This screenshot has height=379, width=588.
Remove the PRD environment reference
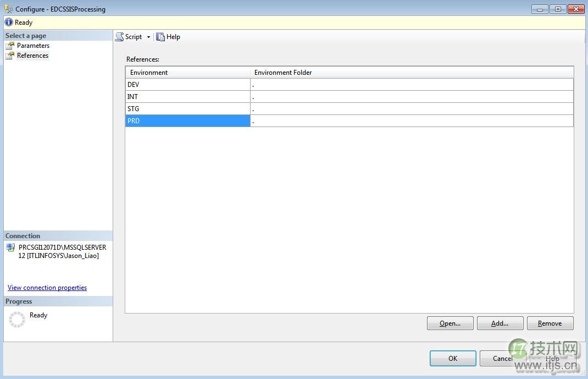click(550, 323)
